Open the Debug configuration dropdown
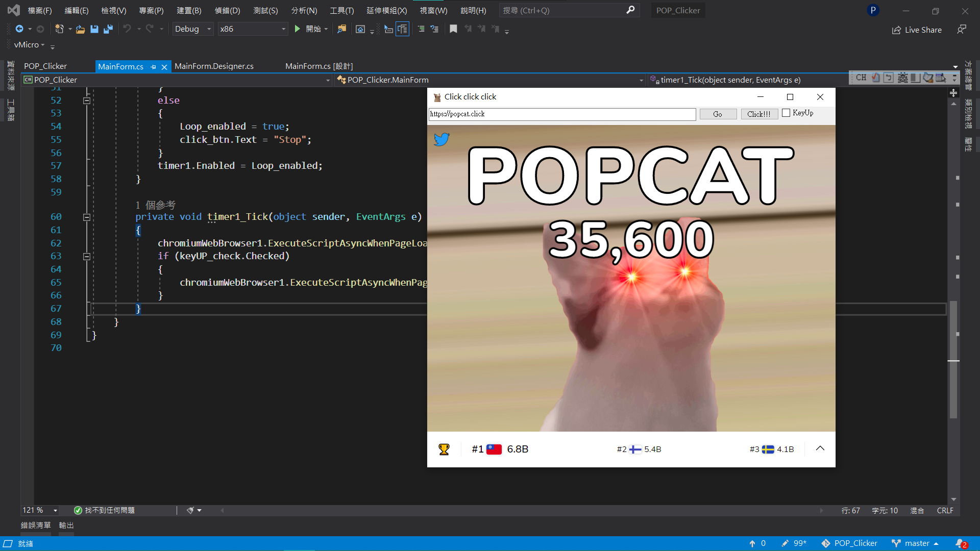This screenshot has width=980, height=551. click(x=193, y=29)
